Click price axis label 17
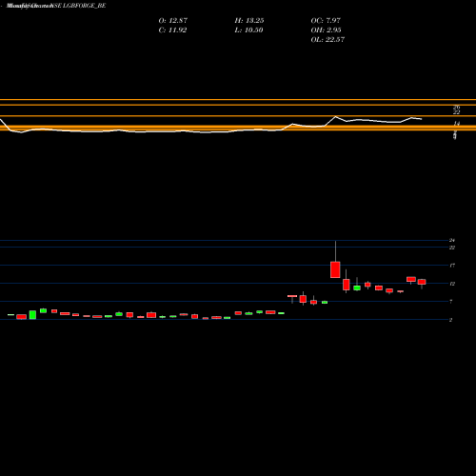476x476 pixels. point(452,266)
